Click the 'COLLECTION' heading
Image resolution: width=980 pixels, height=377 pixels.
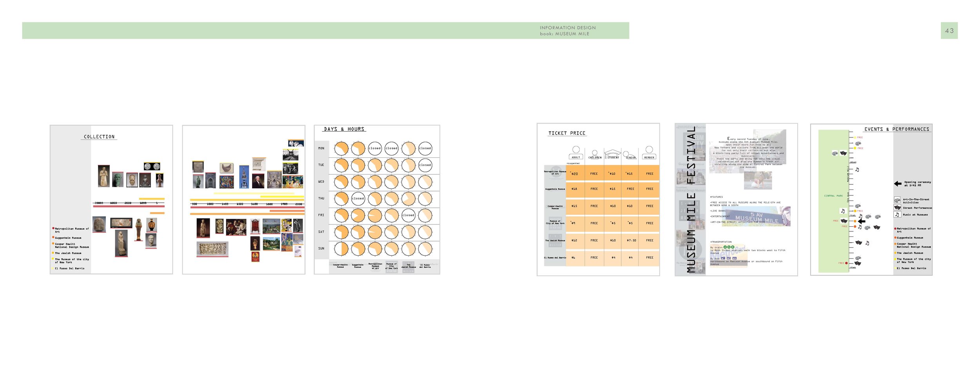tap(99, 137)
